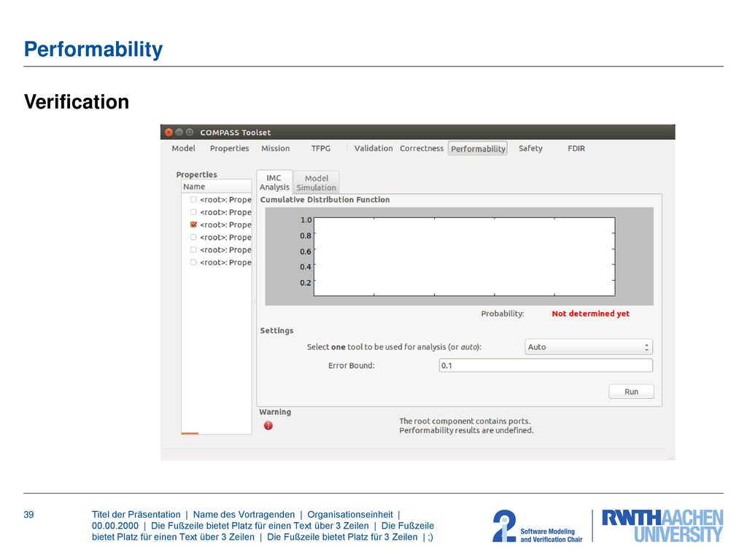
Task: Select the IMC Analysis subtab
Action: pos(274,182)
